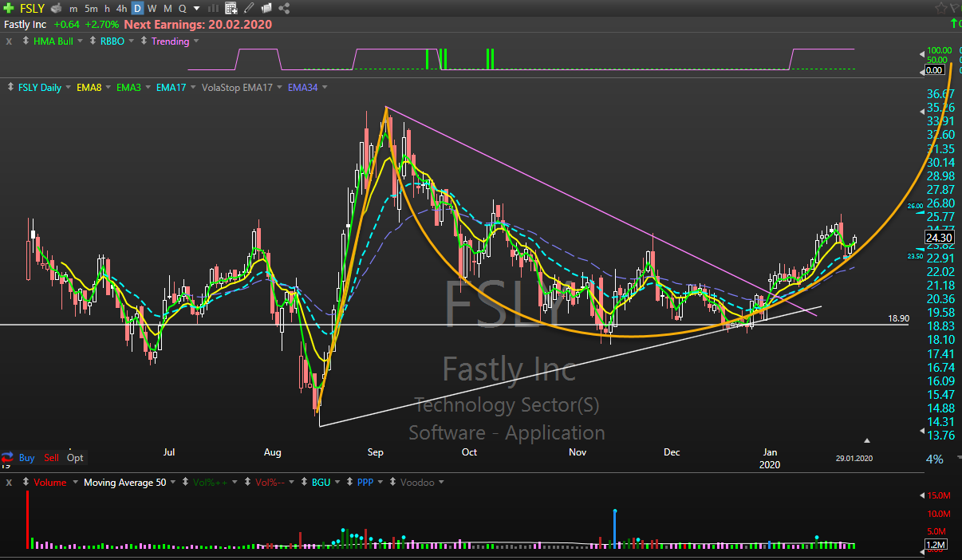Click the red Sell button
This screenshot has height=560, width=962.
click(x=51, y=458)
